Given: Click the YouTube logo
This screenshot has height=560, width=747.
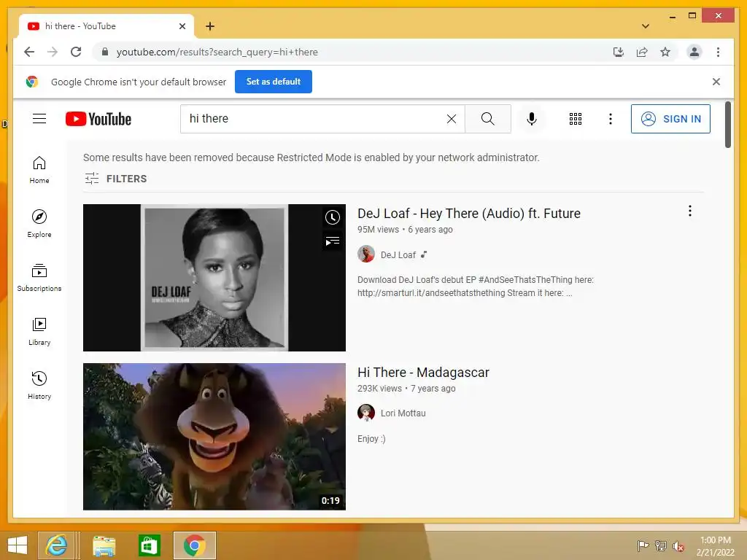Looking at the screenshot, I should (x=98, y=119).
